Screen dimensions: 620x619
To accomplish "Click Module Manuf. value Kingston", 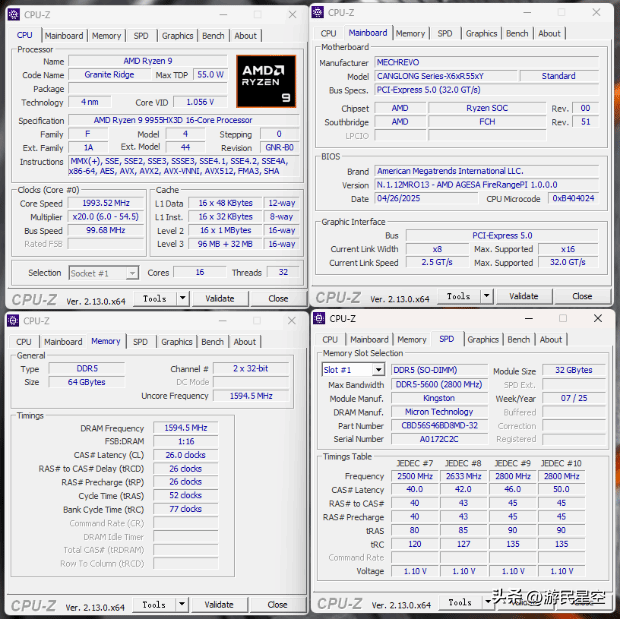I will (x=439, y=398).
